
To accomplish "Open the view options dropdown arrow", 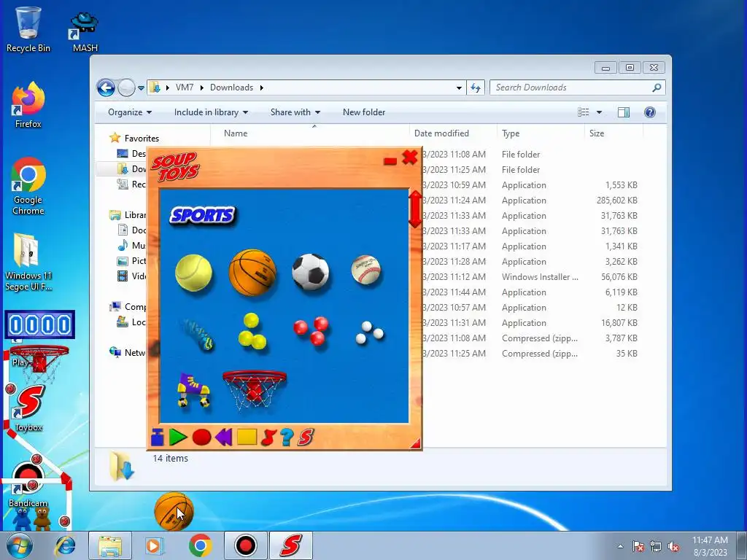I will pos(600,112).
